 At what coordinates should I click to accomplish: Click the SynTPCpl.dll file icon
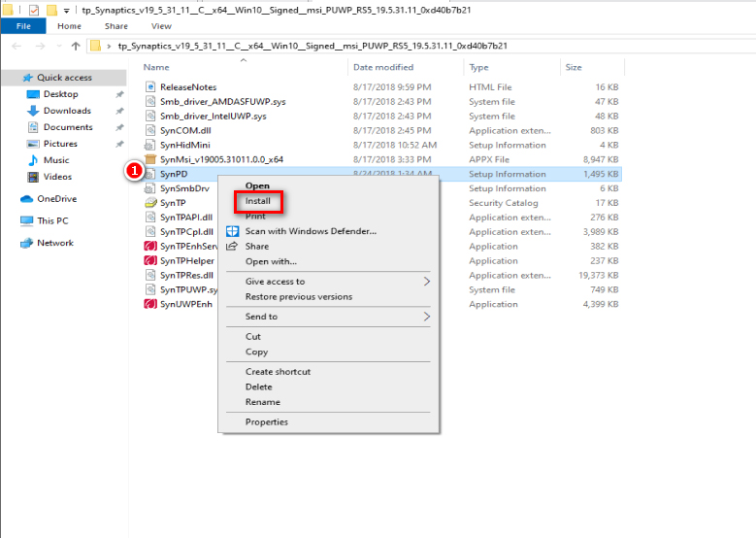[x=150, y=231]
